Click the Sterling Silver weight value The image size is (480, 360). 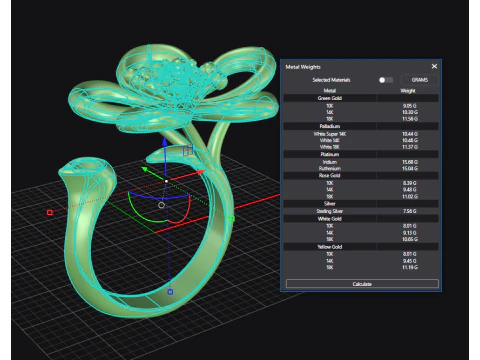tap(410, 211)
